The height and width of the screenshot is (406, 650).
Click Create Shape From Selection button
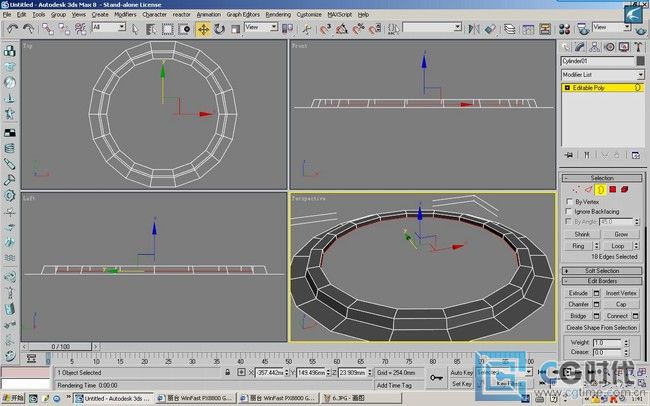[601, 328]
